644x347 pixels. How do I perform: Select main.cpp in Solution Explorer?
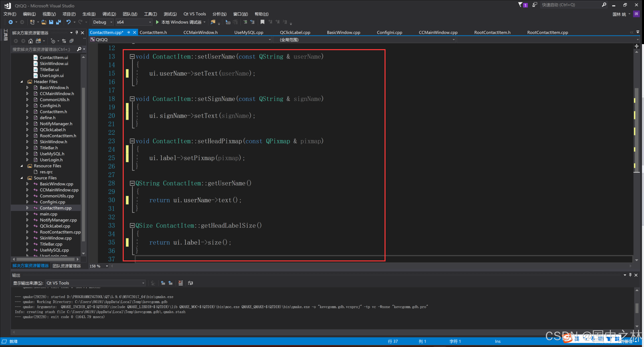pos(48,214)
